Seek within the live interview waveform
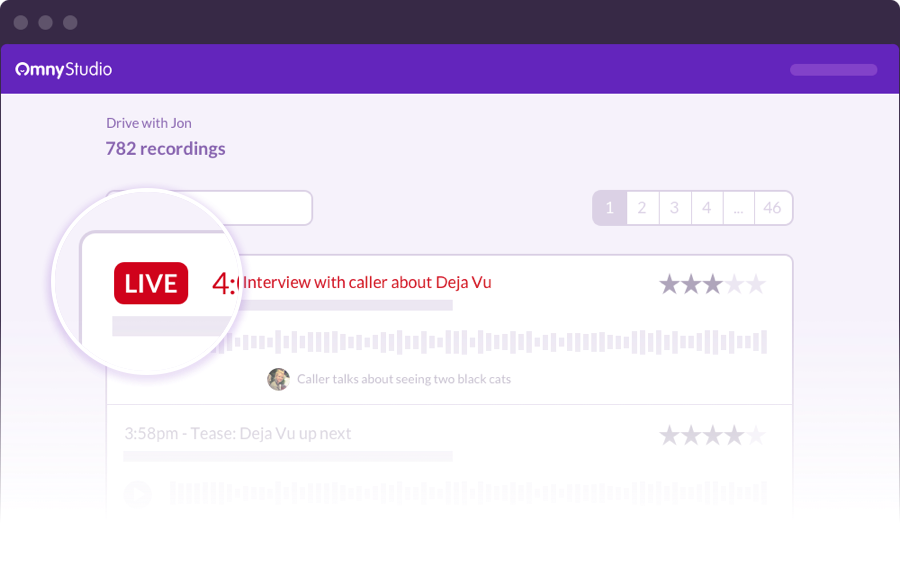Viewport: 900px width, 574px height. [x=494, y=342]
